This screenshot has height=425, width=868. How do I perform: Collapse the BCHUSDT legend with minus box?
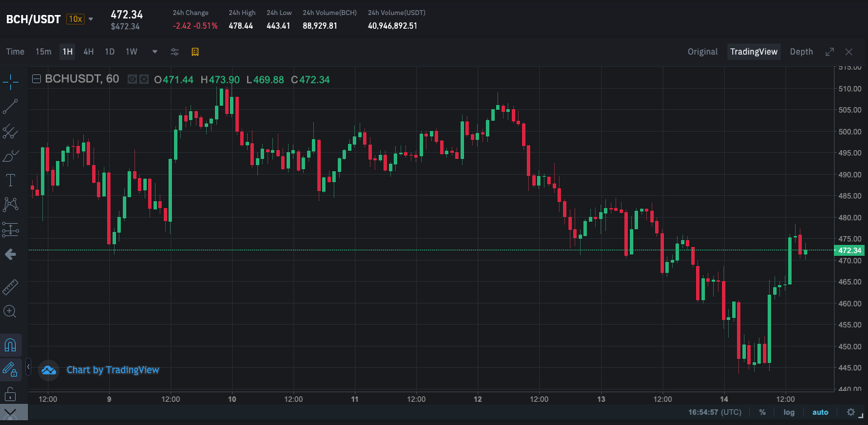point(37,79)
